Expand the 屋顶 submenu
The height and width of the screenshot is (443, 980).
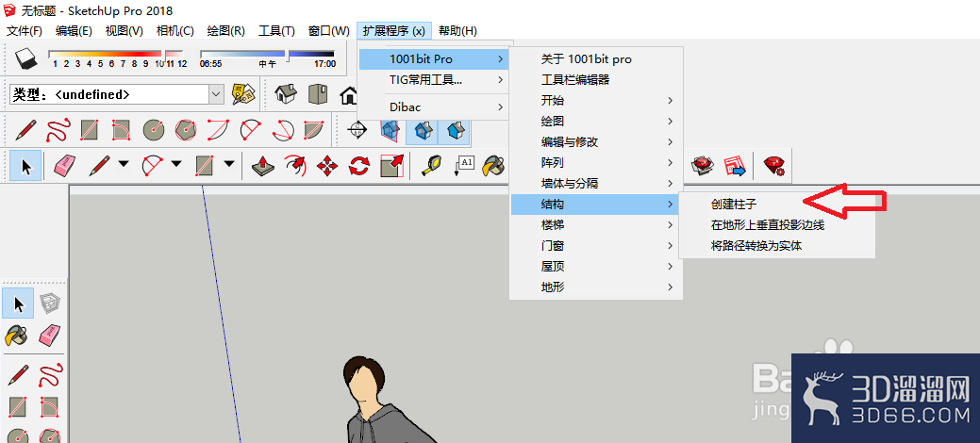coord(597,266)
